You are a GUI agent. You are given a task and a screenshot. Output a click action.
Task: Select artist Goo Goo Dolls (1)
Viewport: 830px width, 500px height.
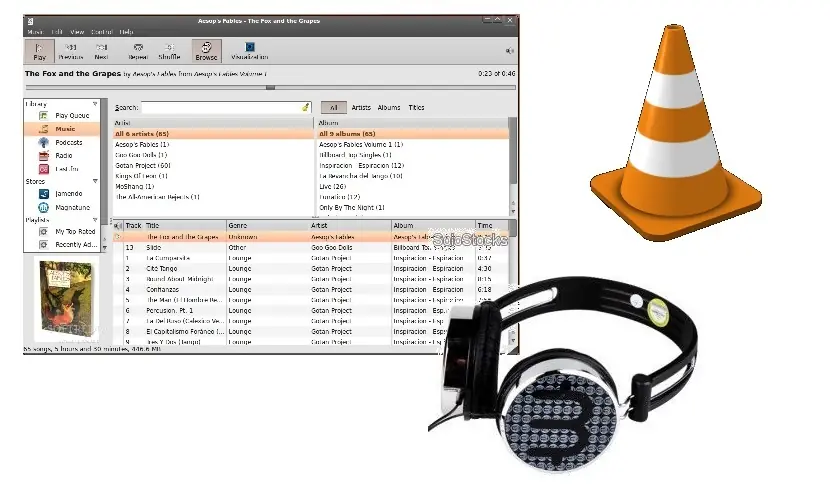(213, 155)
